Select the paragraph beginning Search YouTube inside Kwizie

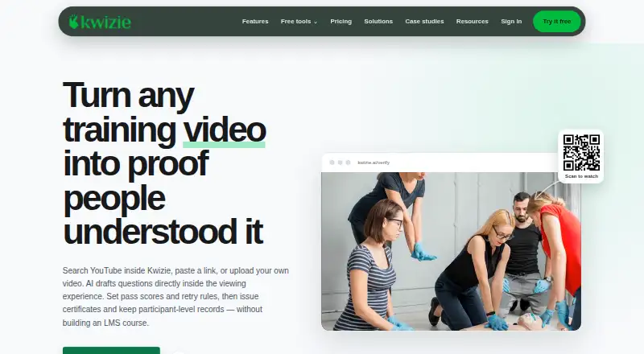click(175, 297)
